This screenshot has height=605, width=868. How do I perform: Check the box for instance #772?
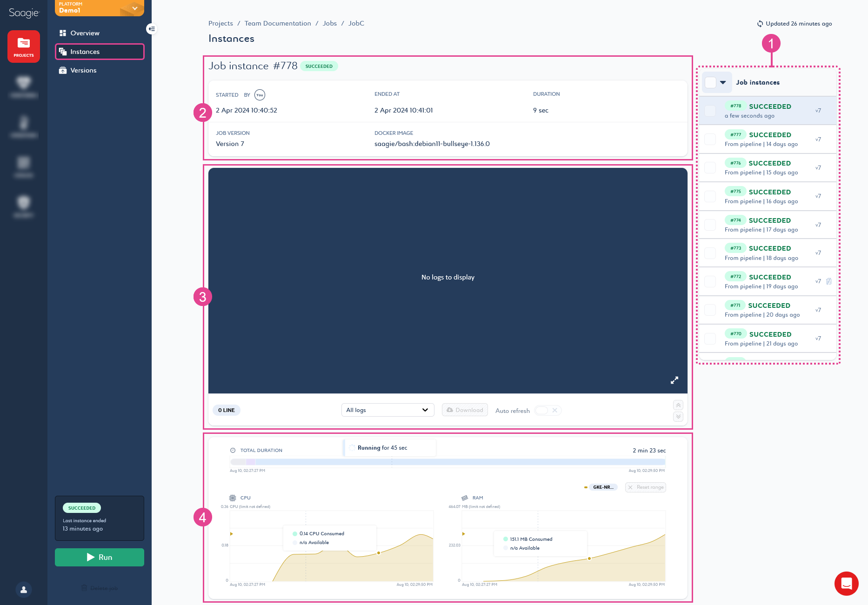[x=710, y=281]
